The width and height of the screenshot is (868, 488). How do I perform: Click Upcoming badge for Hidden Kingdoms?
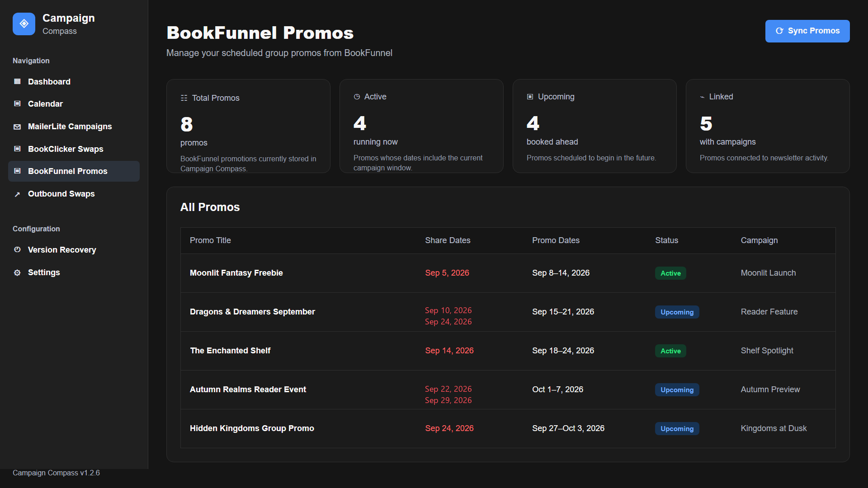point(677,429)
